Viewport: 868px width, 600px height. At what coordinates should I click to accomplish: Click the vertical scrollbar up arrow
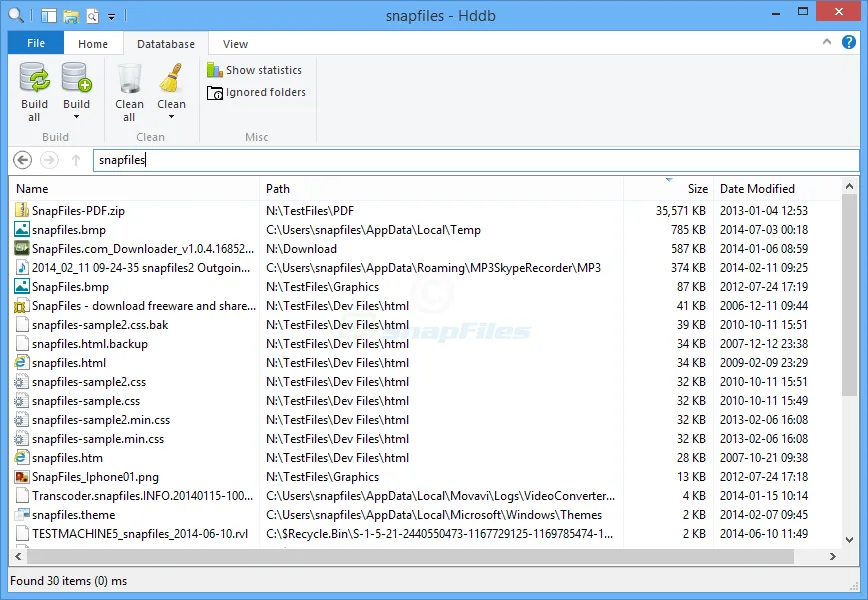pyautogui.click(x=849, y=187)
